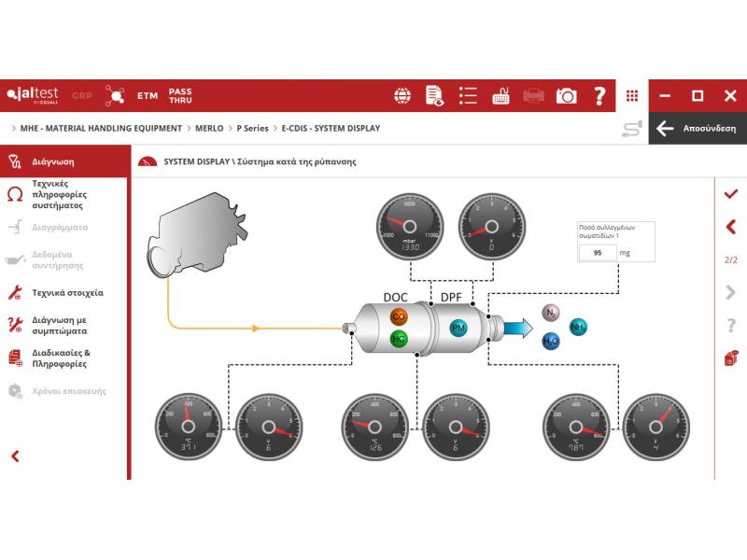Click the question mark help icon in header
Screen dimensions: 747x560
pyautogui.click(x=599, y=96)
